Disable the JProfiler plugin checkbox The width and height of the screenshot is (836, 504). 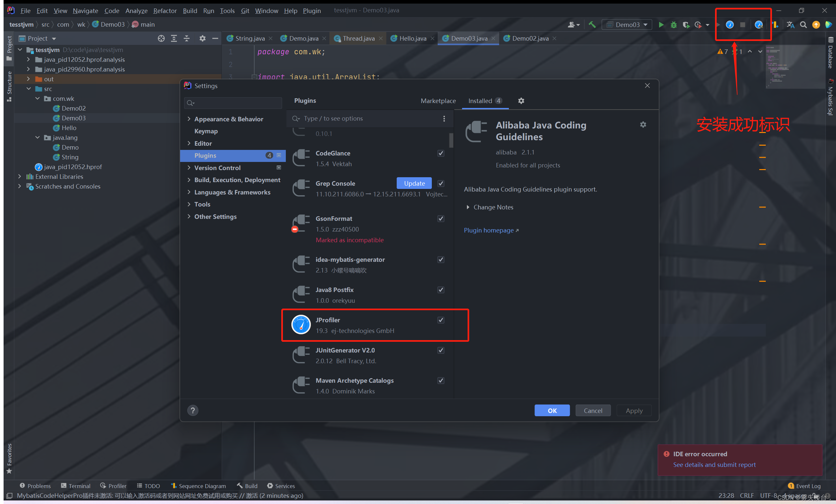[441, 320]
